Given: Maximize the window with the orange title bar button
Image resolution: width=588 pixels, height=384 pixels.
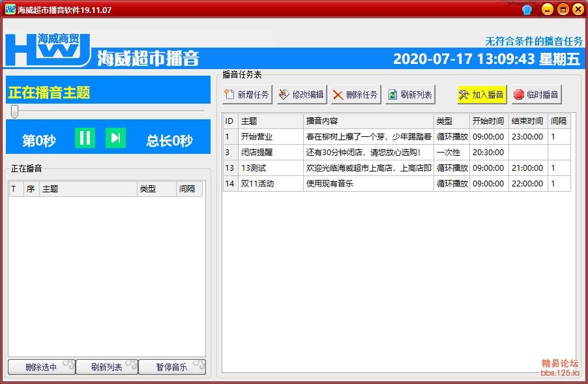Looking at the screenshot, I should (x=563, y=9).
